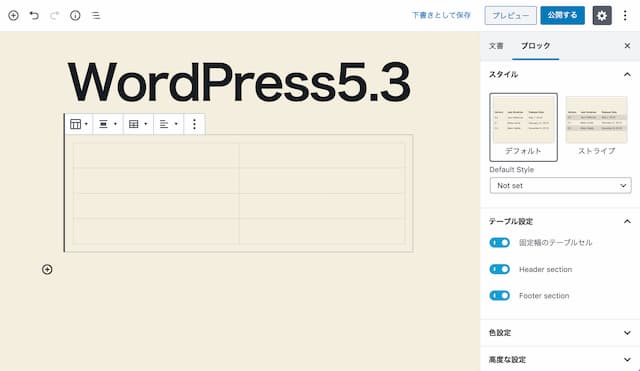640x371 pixels.
Task: Collapse the スタイル section
Action: pyautogui.click(x=560, y=74)
